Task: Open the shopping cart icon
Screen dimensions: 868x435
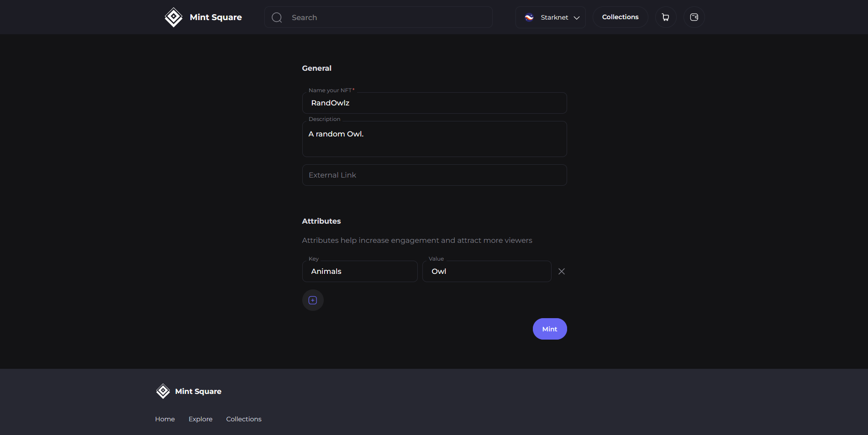Action: coord(665,17)
